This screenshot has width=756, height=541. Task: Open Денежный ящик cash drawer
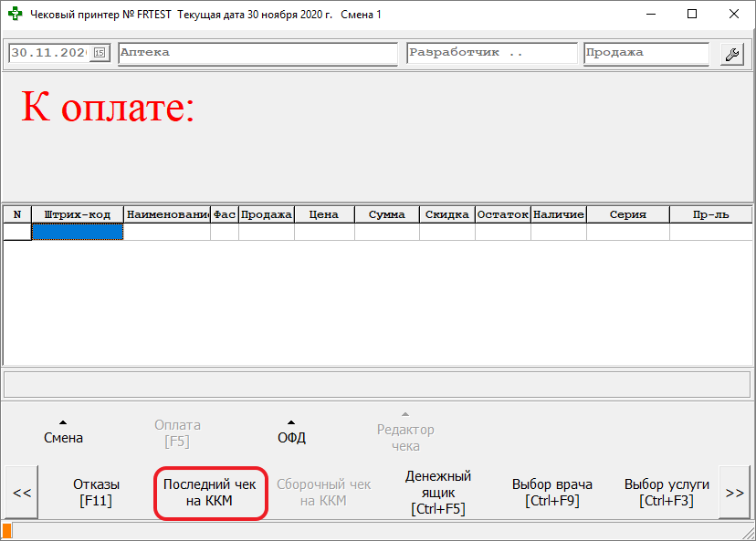click(438, 493)
